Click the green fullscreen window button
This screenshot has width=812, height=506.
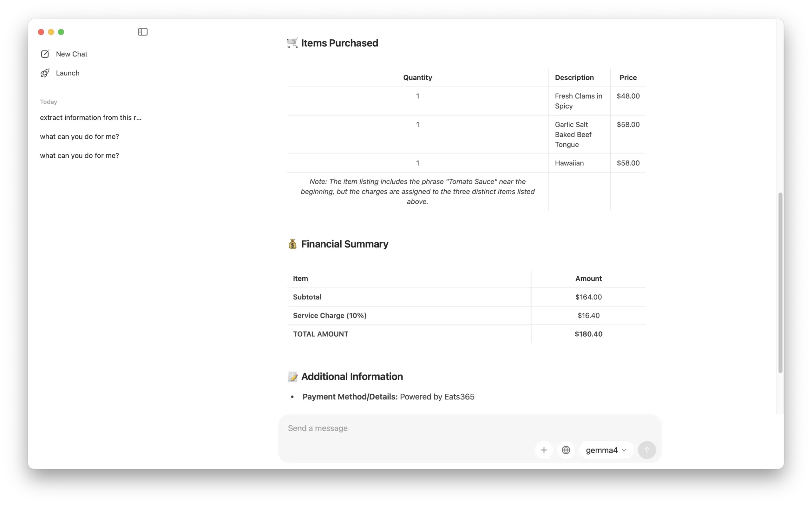61,32
